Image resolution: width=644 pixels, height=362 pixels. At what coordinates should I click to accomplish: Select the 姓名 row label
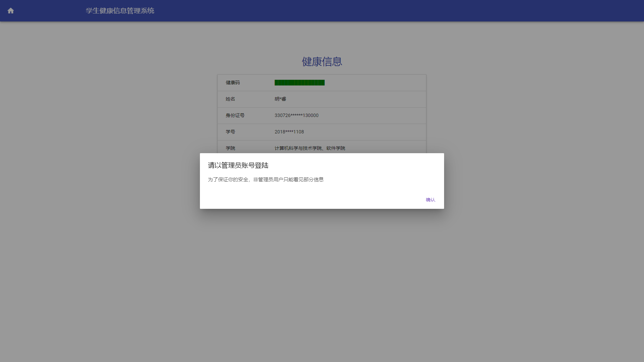click(230, 99)
